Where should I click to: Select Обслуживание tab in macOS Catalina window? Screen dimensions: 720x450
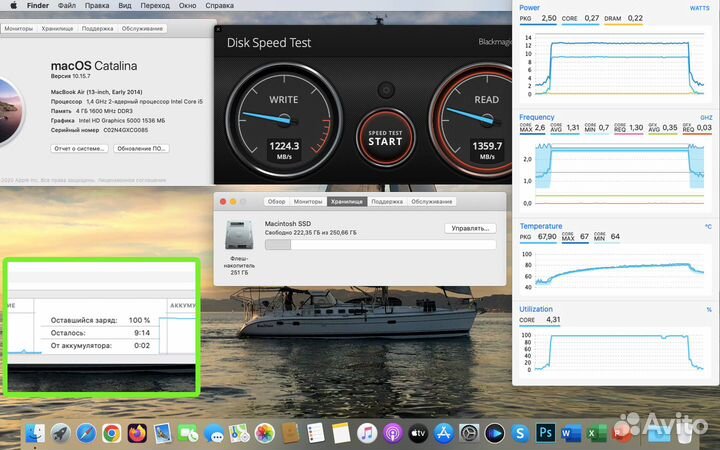(142, 28)
